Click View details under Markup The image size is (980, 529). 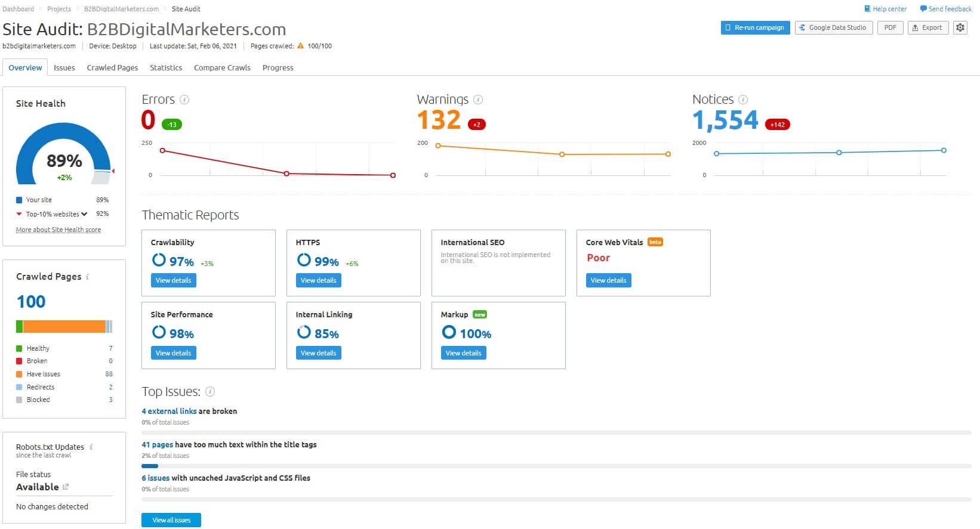point(463,353)
